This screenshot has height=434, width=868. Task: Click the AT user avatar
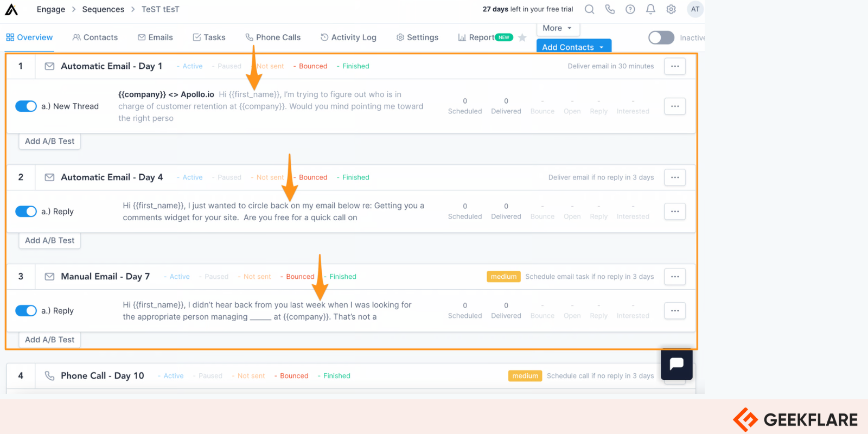(695, 9)
